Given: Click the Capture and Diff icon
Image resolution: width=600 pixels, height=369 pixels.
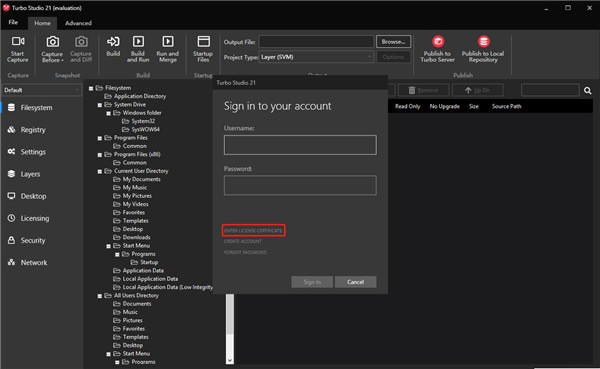Looking at the screenshot, I should [81, 41].
